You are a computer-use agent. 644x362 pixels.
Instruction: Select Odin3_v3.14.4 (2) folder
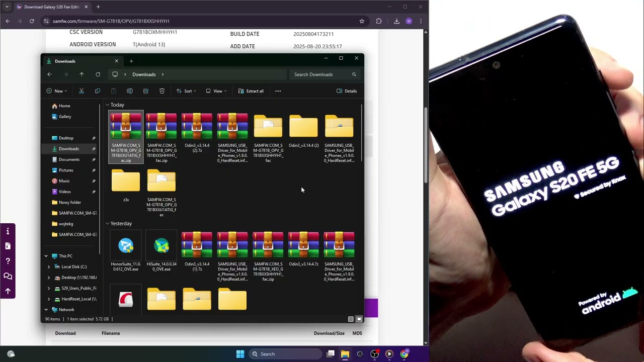pos(303,131)
